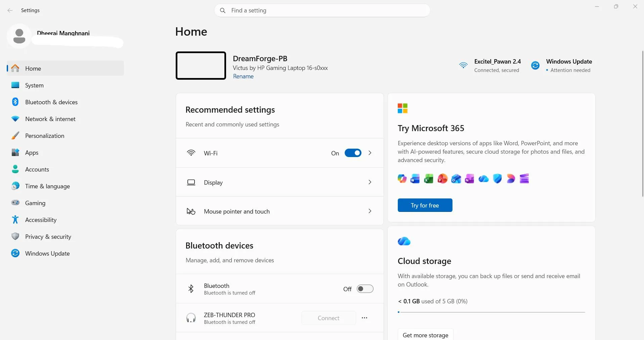Click Get more storage button
Screen dimensions: 644x340
426,335
